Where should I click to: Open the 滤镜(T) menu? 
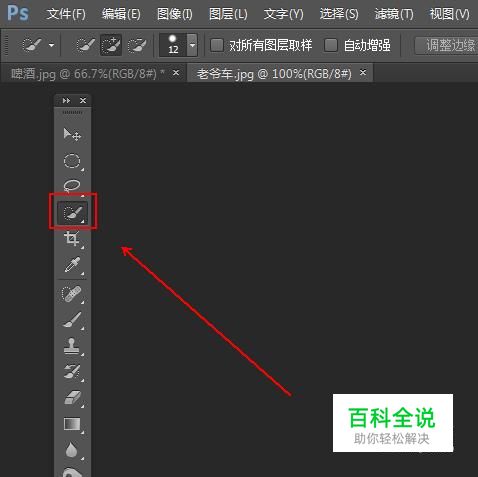pos(394,14)
